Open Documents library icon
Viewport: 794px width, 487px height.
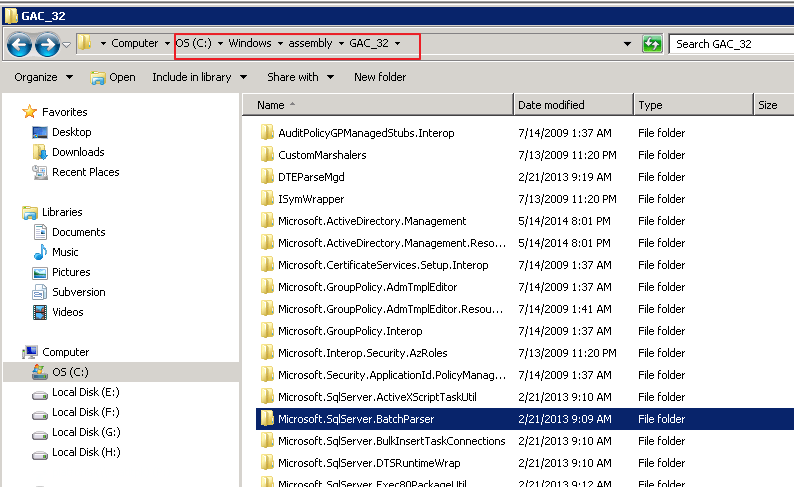tap(40, 232)
